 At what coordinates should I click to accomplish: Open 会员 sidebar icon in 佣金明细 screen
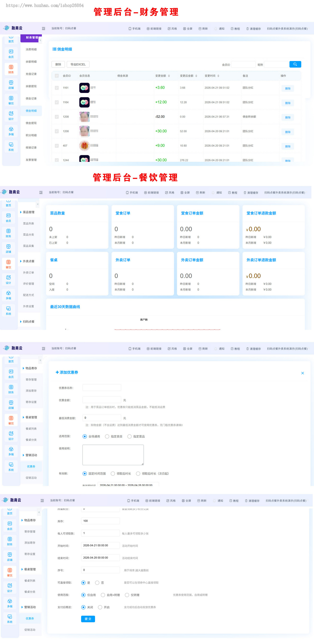click(x=11, y=54)
